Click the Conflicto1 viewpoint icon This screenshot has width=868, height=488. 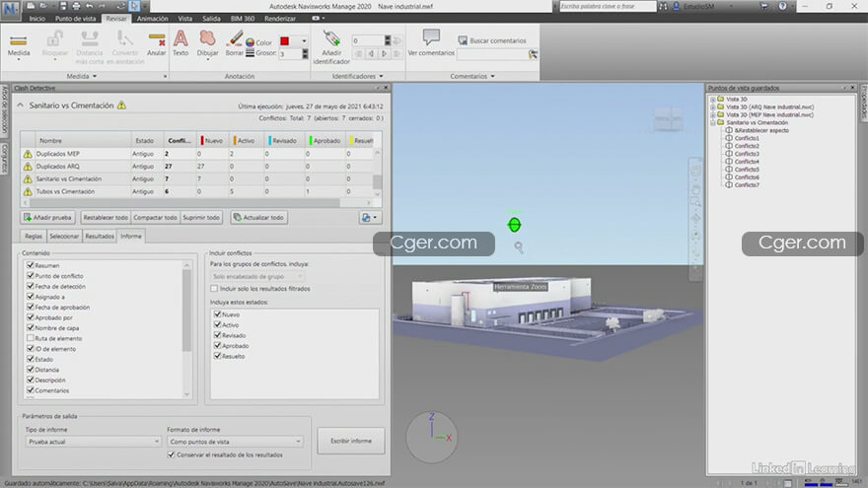pyautogui.click(x=729, y=138)
